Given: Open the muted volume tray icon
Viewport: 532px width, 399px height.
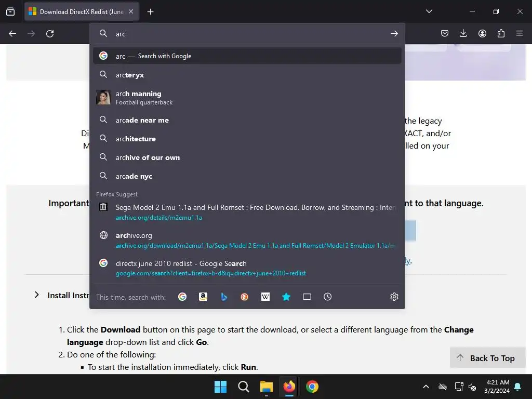Looking at the screenshot, I should tap(472, 387).
